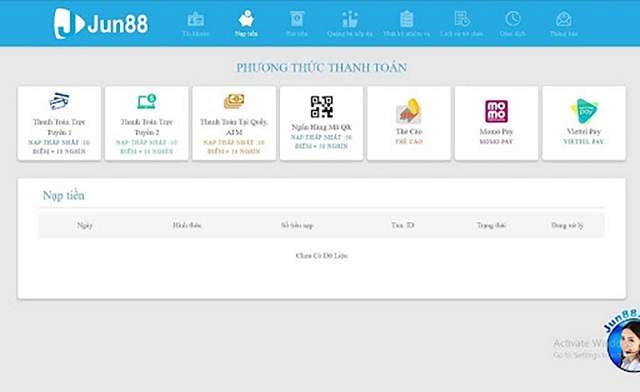Screen dimensions: 640x392
Task: Click the Số tiền nạp column header
Action: tap(297, 225)
